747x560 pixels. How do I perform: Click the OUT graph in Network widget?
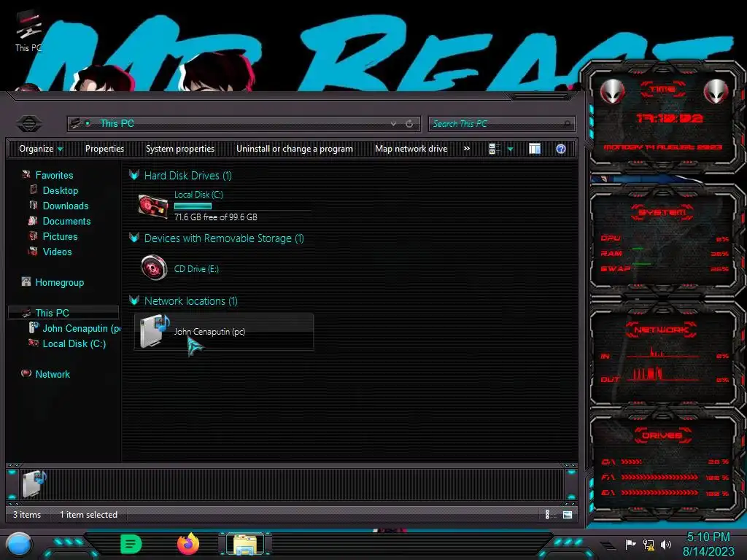[662, 374]
